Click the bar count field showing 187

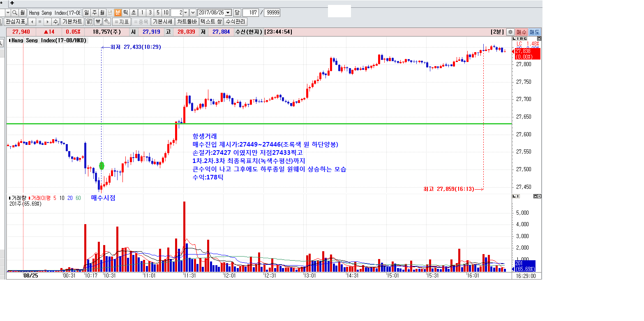pos(251,13)
